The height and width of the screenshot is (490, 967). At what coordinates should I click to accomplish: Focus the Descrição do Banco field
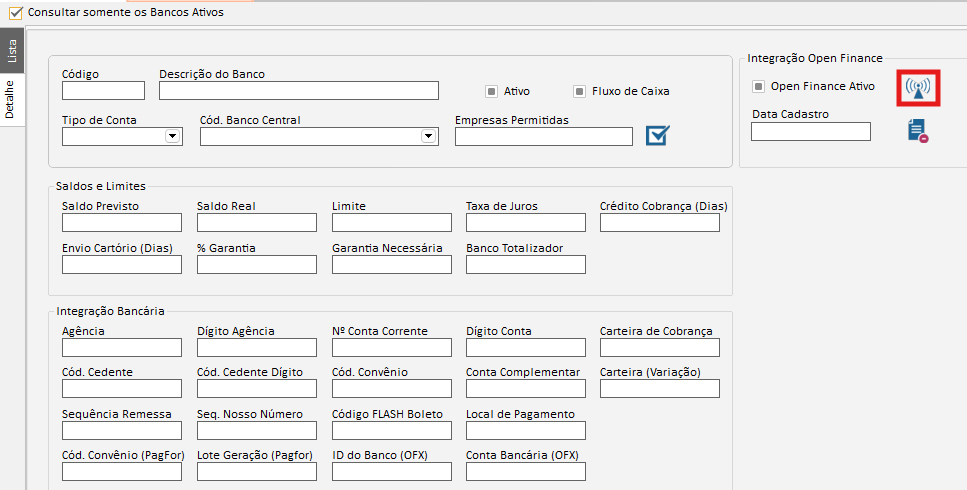click(x=298, y=91)
